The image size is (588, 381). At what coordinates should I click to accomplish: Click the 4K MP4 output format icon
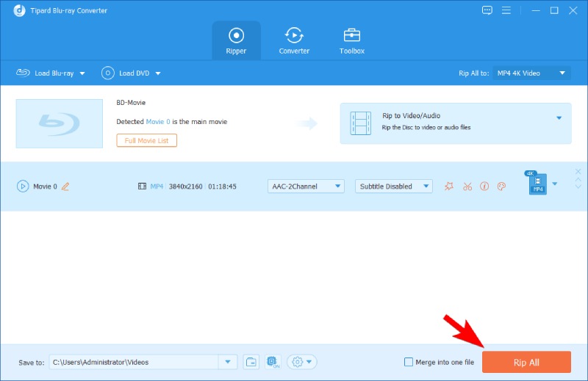coord(537,183)
